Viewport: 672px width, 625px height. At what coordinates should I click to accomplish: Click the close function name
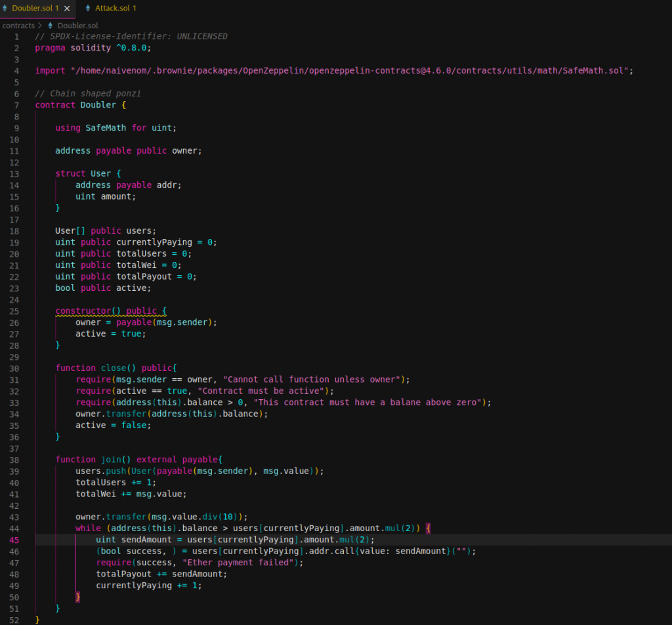[113, 368]
